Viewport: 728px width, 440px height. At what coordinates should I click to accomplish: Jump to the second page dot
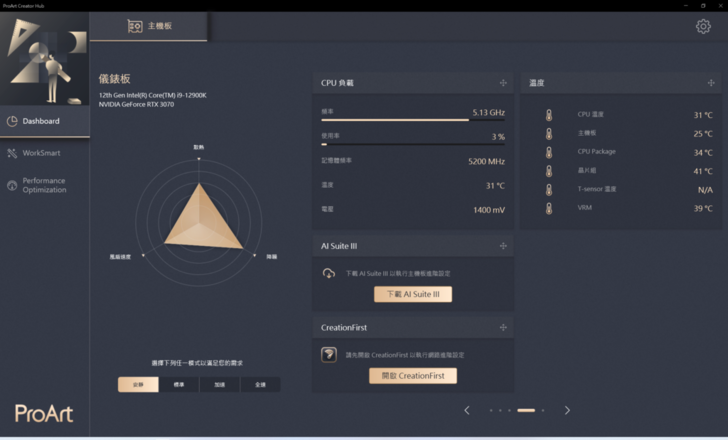pos(500,410)
